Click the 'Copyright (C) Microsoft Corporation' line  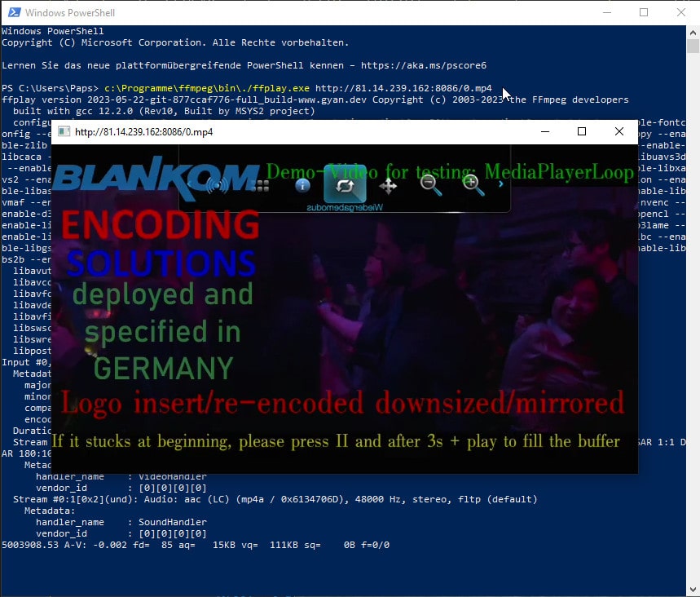point(175,42)
